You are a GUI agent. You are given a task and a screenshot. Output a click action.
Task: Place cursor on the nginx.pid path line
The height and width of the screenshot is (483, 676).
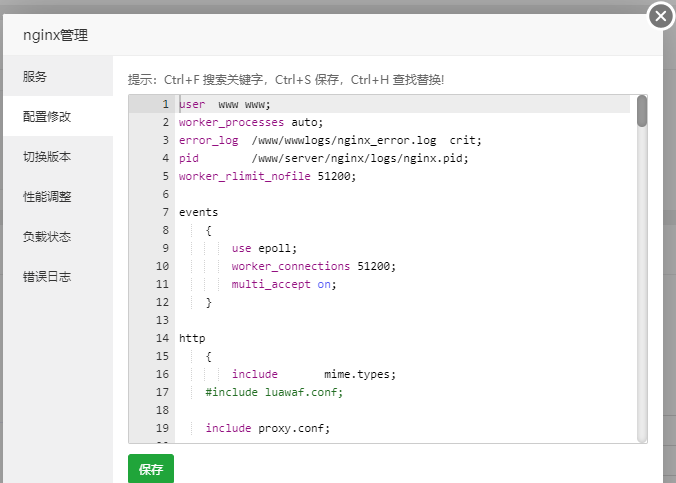(360, 158)
